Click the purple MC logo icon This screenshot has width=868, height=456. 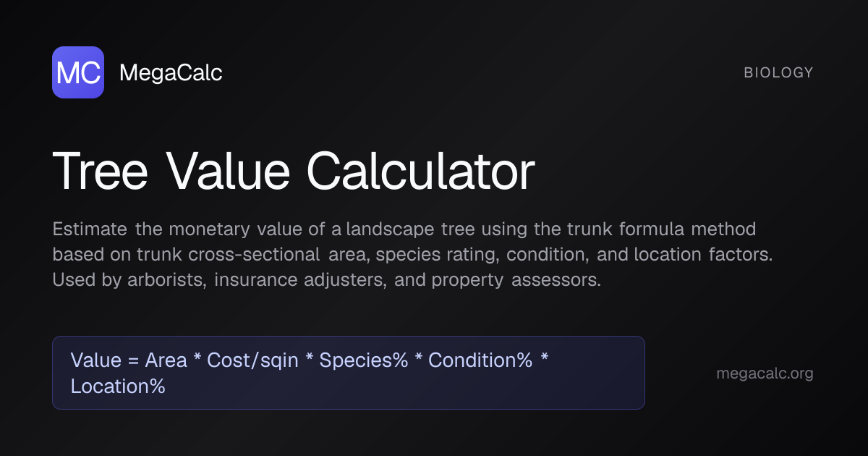(78, 72)
